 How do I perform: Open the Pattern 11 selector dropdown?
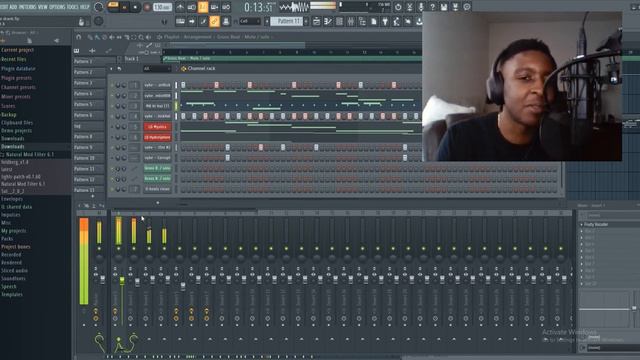(287, 21)
